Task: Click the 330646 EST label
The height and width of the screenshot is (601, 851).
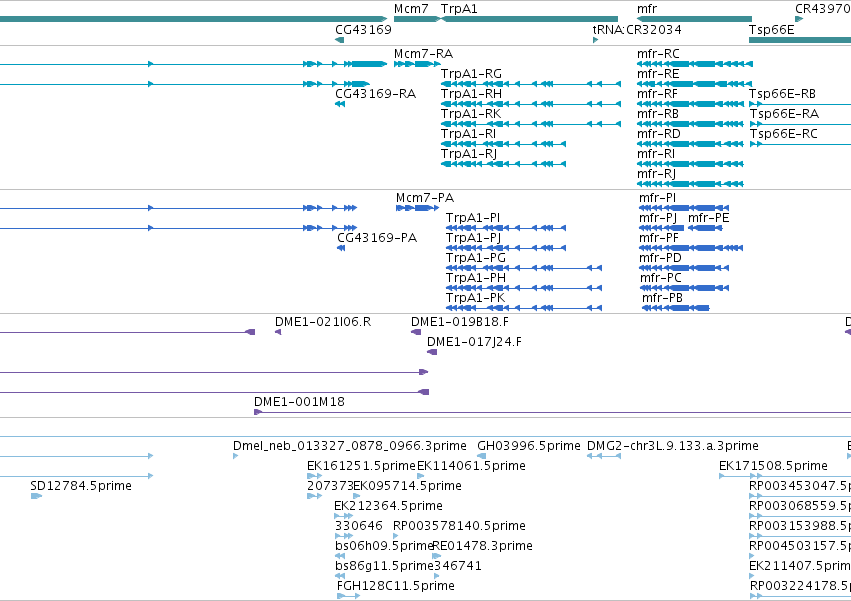Action: pos(359,526)
